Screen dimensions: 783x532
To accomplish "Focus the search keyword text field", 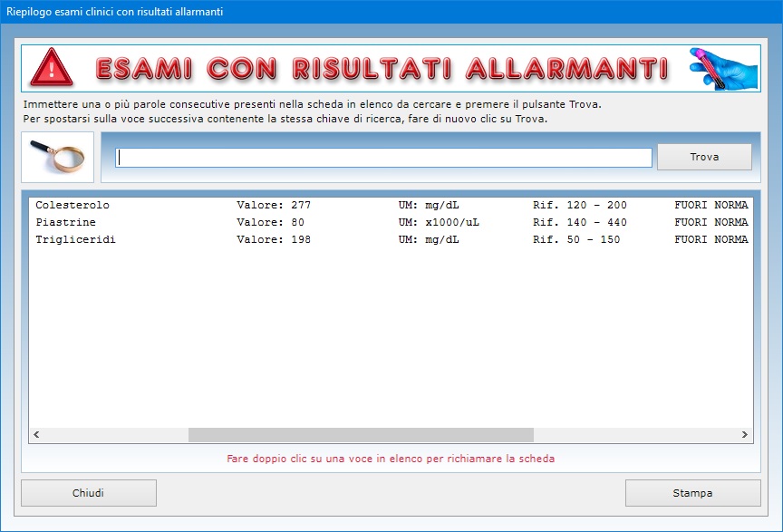I will (383, 158).
